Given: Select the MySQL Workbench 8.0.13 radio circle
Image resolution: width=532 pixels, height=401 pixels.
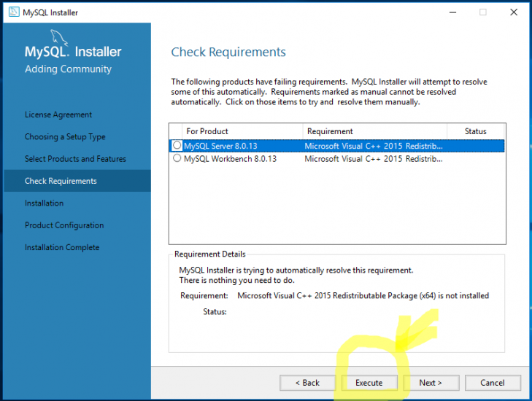Looking at the screenshot, I should (x=177, y=158).
